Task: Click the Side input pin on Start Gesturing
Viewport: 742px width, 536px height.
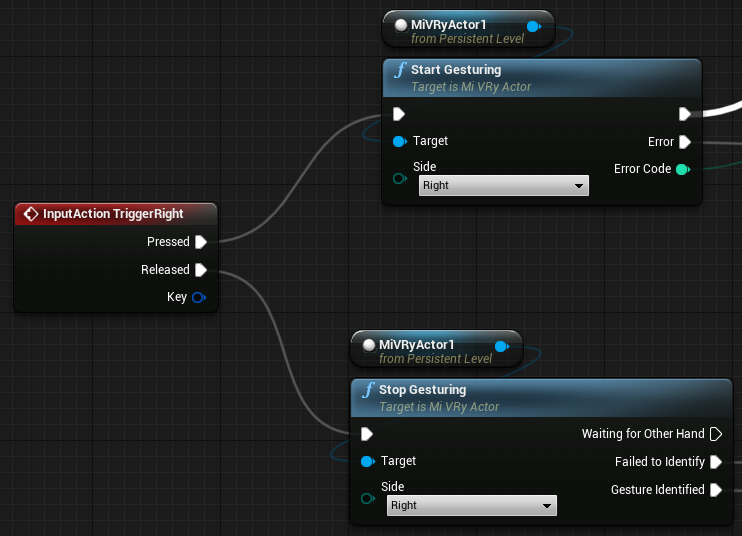Action: 400,178
